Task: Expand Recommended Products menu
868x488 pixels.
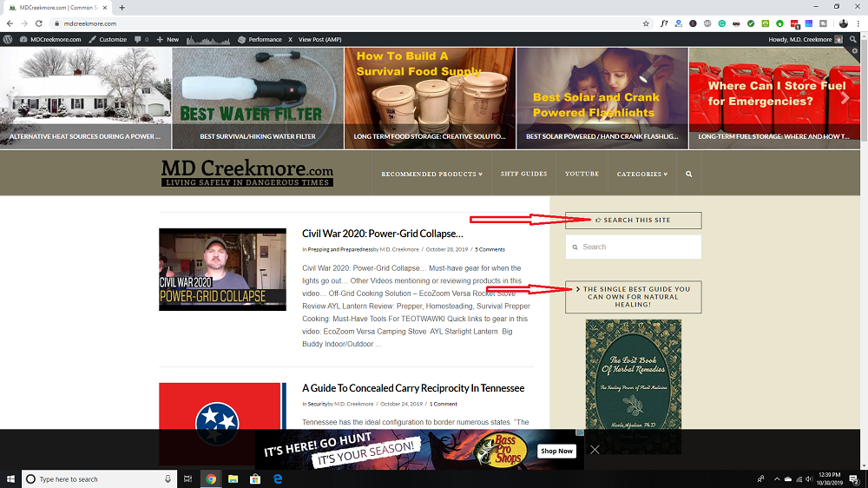Action: point(431,174)
